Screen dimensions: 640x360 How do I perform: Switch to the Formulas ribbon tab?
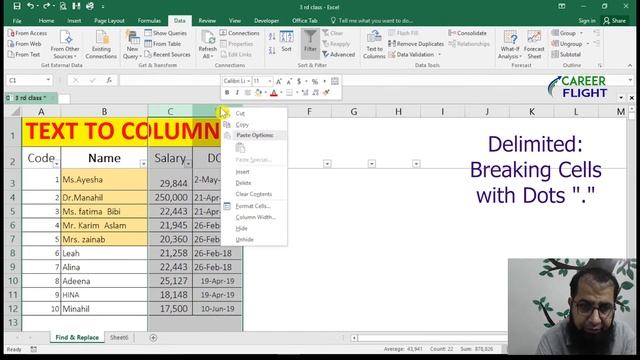[x=149, y=20]
